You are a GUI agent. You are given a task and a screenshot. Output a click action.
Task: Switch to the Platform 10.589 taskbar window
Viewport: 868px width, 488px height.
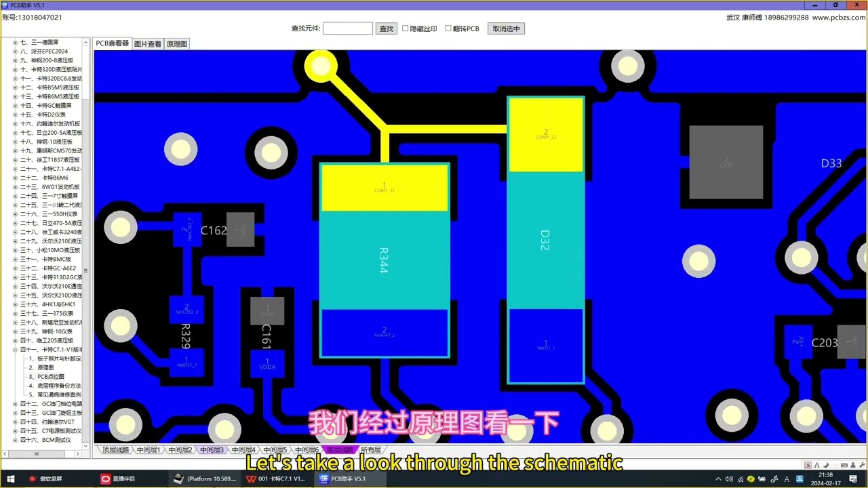[205, 479]
